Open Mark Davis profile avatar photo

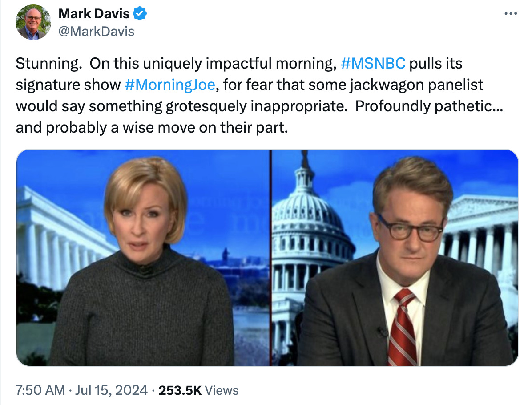tap(33, 22)
